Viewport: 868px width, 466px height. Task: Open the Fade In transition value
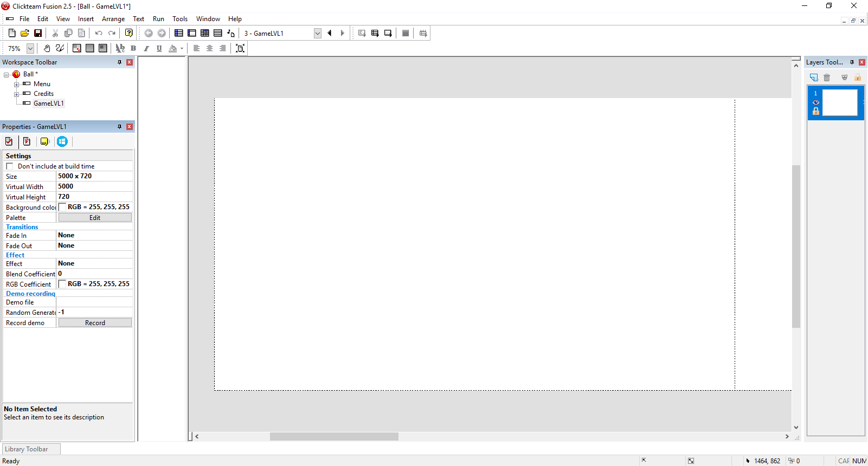point(94,235)
